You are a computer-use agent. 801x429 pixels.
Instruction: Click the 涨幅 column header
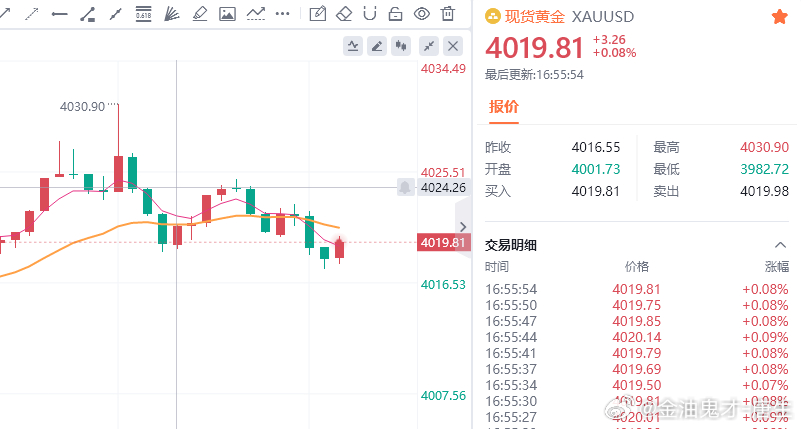[776, 267]
